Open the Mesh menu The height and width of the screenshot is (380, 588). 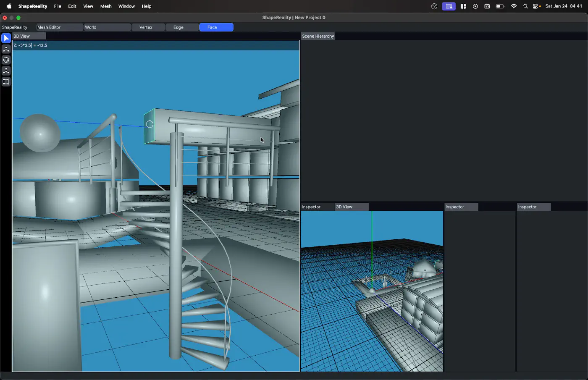[106, 6]
